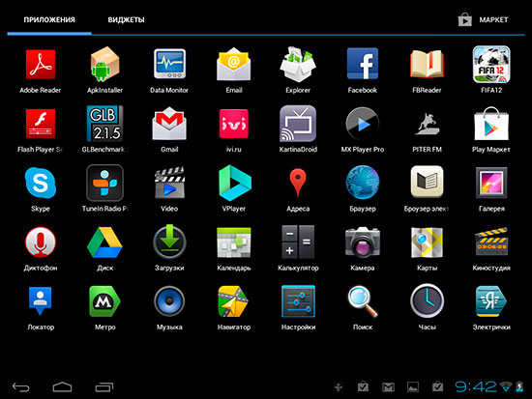
Task: Open Диск (Google Drive) app
Action: click(x=104, y=242)
